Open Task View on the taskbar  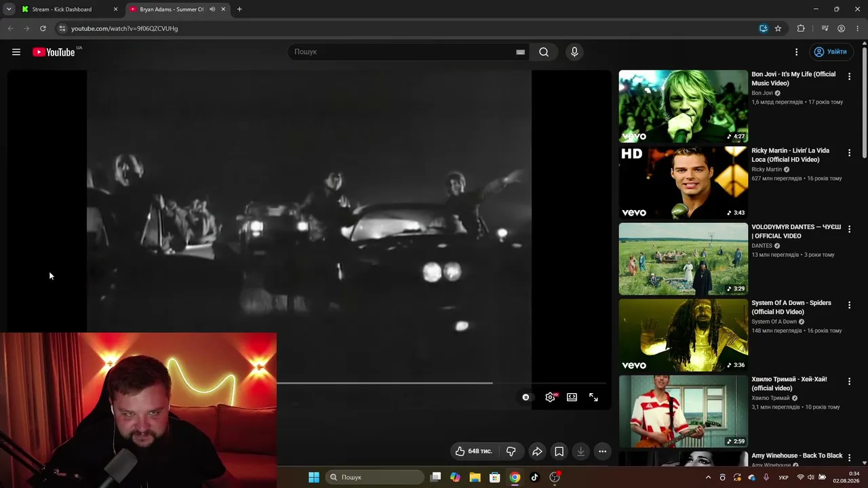pyautogui.click(x=435, y=477)
